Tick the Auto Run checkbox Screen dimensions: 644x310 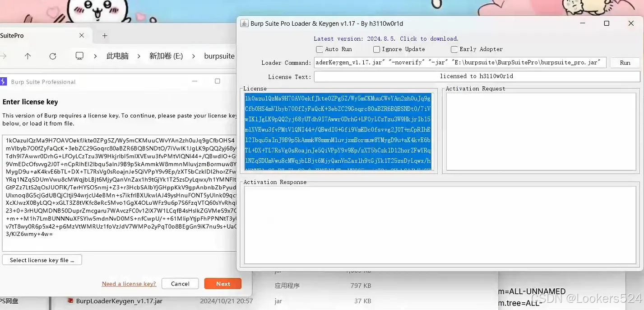tap(320, 49)
